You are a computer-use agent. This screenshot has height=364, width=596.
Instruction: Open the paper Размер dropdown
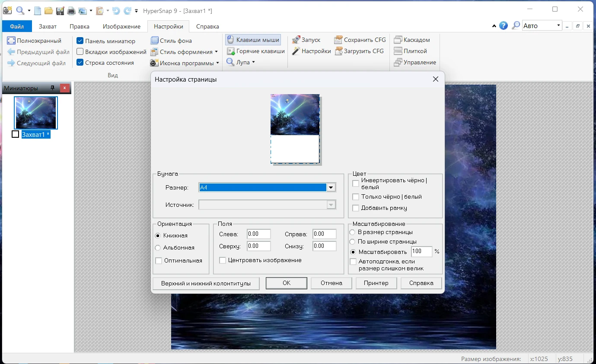pos(331,187)
